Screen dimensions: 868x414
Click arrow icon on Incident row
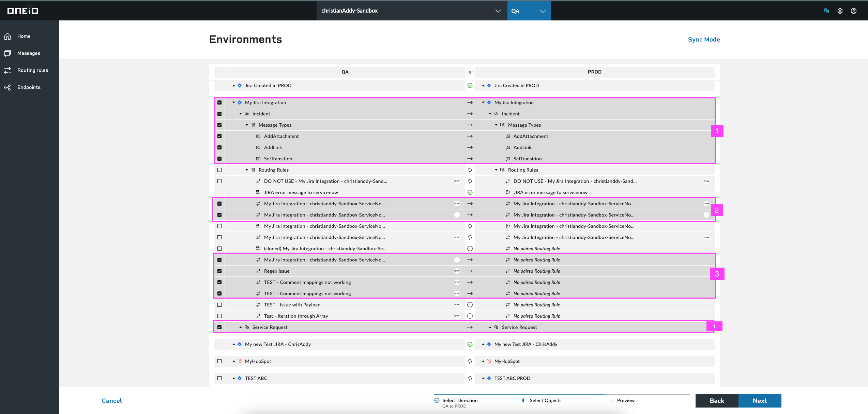point(470,114)
